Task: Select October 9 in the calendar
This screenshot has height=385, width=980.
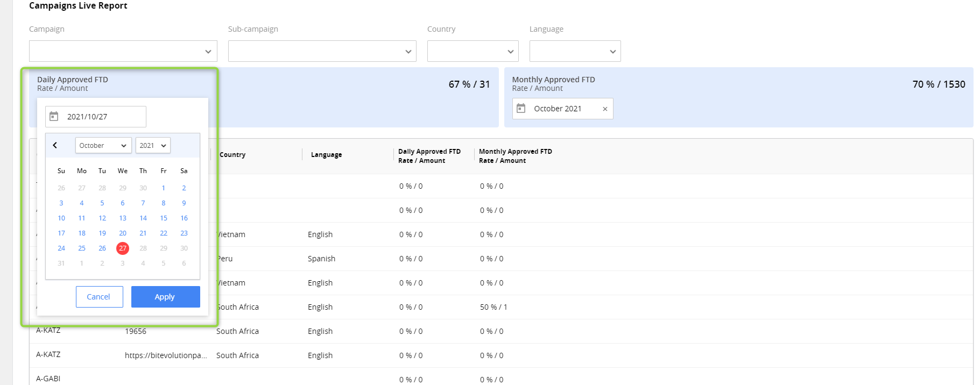Action: [184, 203]
